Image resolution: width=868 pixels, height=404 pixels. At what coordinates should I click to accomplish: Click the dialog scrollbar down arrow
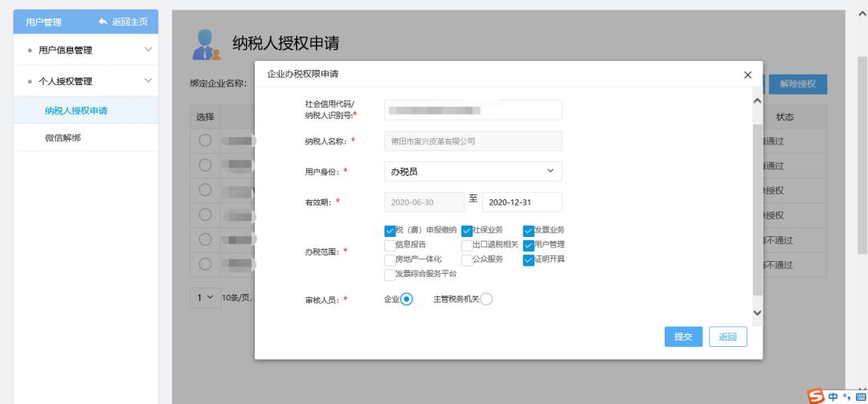[x=757, y=312]
